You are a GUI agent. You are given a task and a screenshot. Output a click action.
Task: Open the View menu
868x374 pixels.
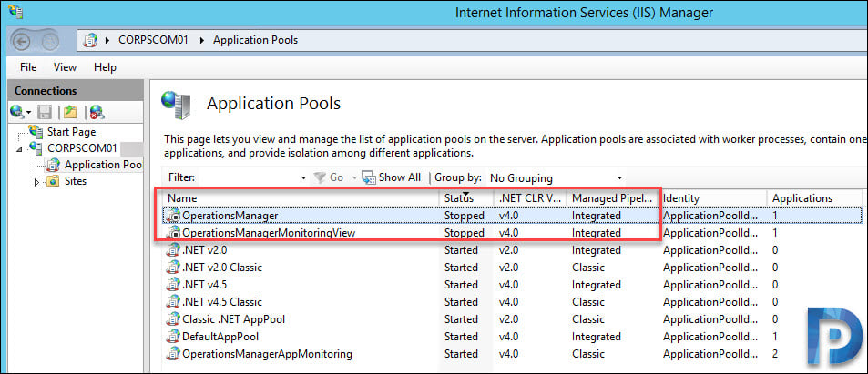(65, 67)
